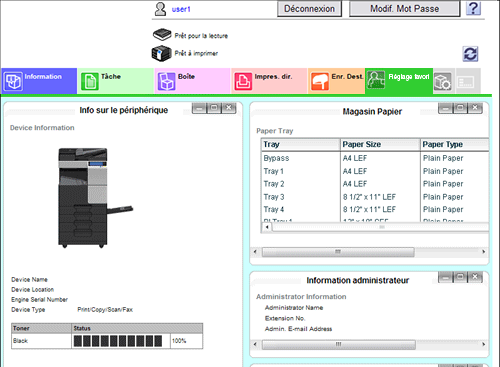The width and height of the screenshot is (500, 367).
Task: Minimize the Information administrateur panel
Action: coord(446,277)
